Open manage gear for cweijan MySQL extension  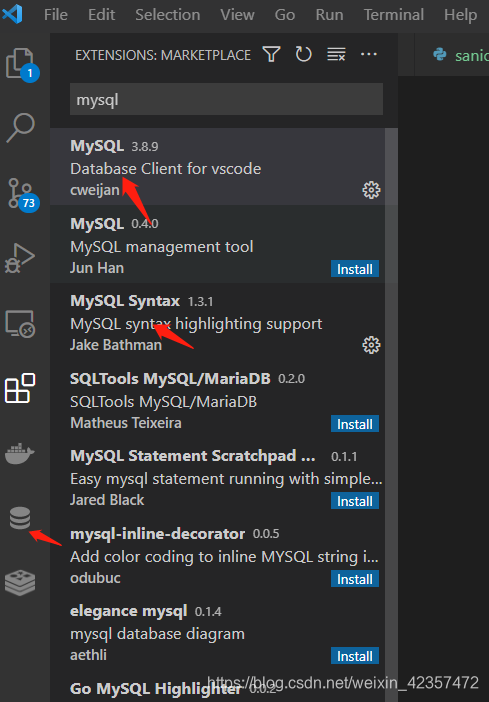[371, 191]
